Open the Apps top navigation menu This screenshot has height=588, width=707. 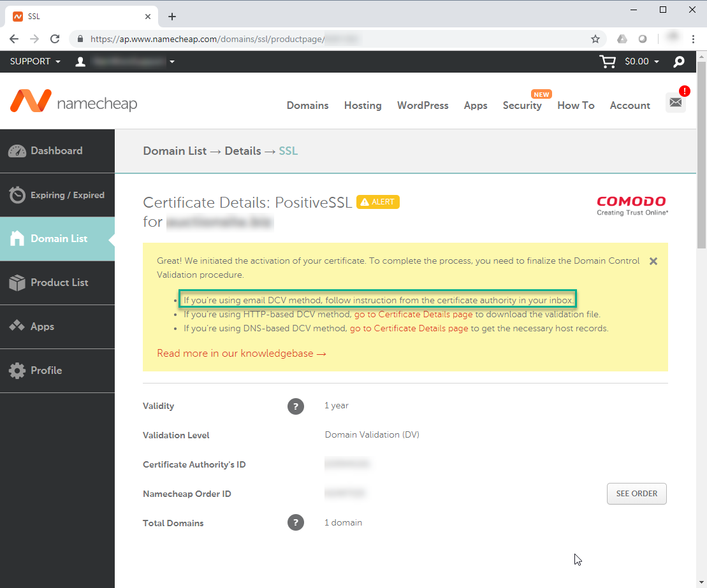click(476, 106)
